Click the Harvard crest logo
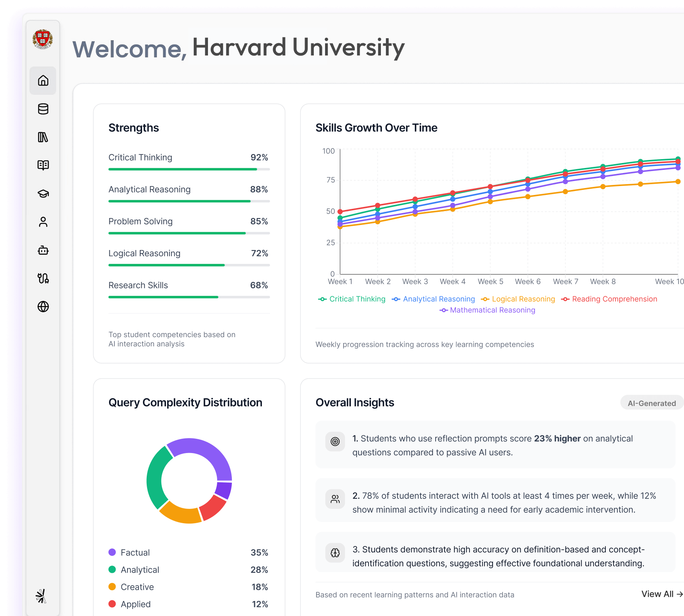The image size is (684, 616). (x=43, y=39)
